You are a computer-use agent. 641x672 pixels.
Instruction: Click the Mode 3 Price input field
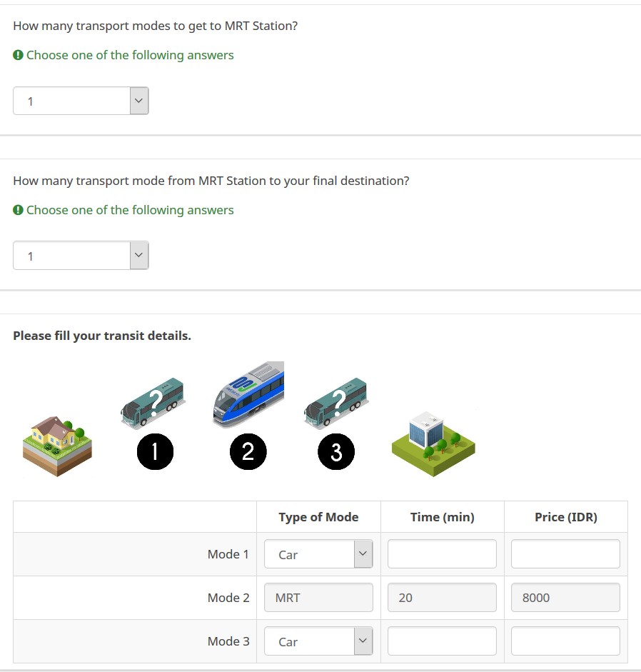tap(565, 641)
